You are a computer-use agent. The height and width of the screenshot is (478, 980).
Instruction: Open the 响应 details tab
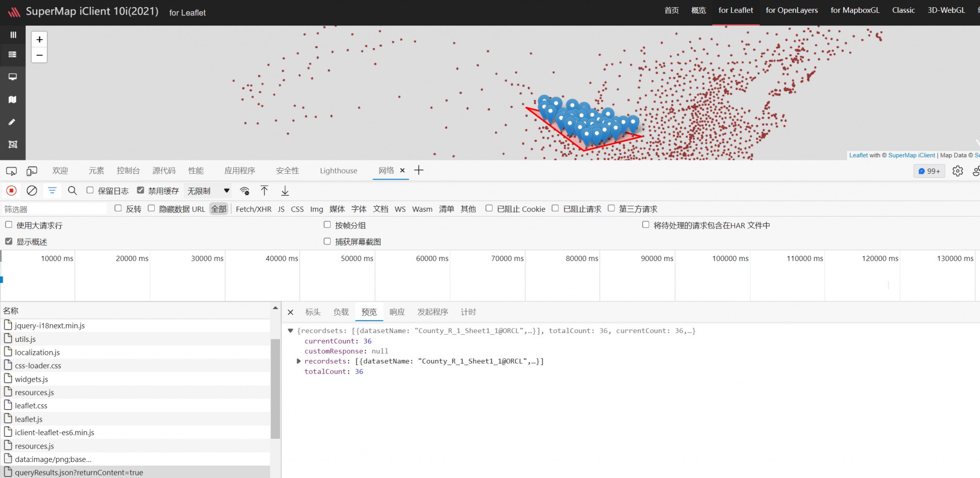tap(397, 312)
